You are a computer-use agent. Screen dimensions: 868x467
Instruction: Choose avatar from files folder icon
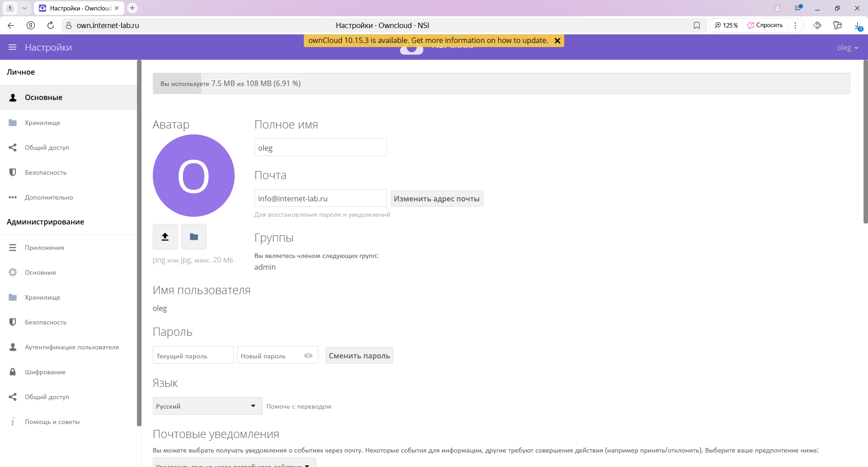point(194,237)
